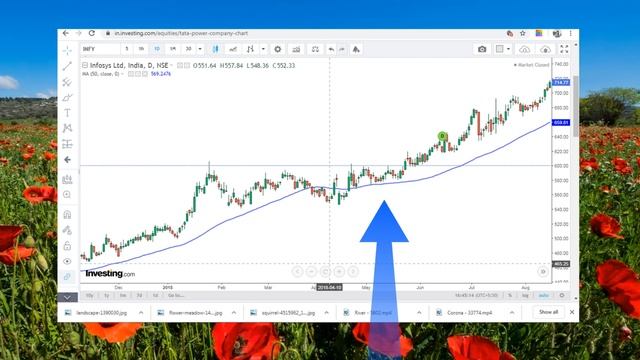
Task: Select the trend line drawing tool
Action: [x=67, y=66]
